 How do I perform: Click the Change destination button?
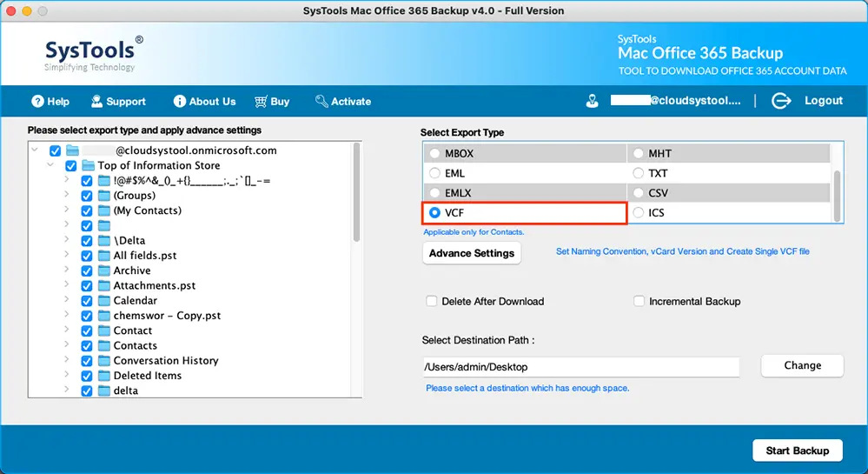(802, 366)
